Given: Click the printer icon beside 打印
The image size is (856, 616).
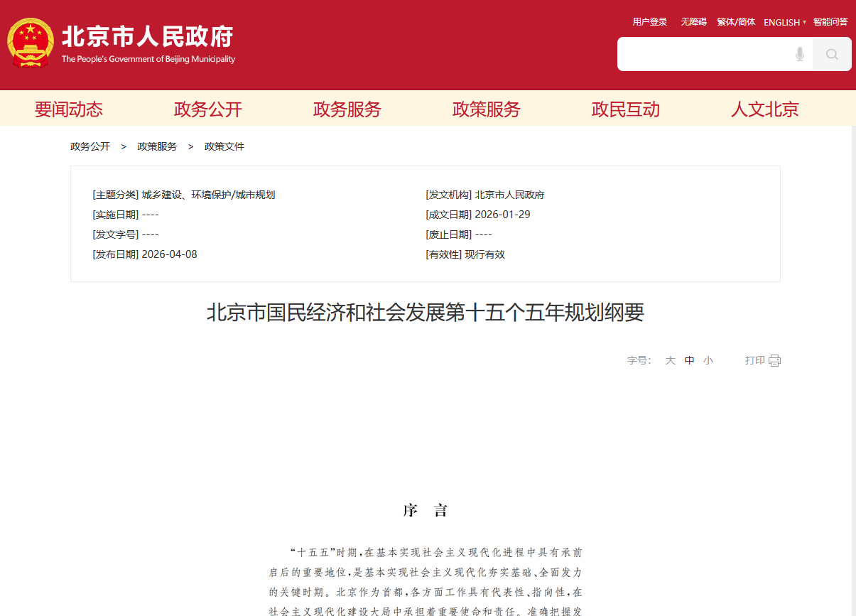Looking at the screenshot, I should [x=774, y=360].
